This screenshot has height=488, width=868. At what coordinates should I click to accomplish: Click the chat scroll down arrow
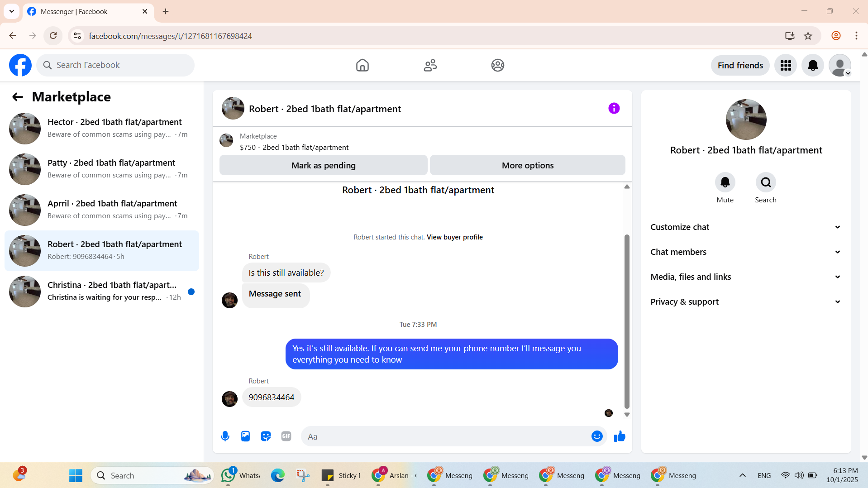click(627, 415)
